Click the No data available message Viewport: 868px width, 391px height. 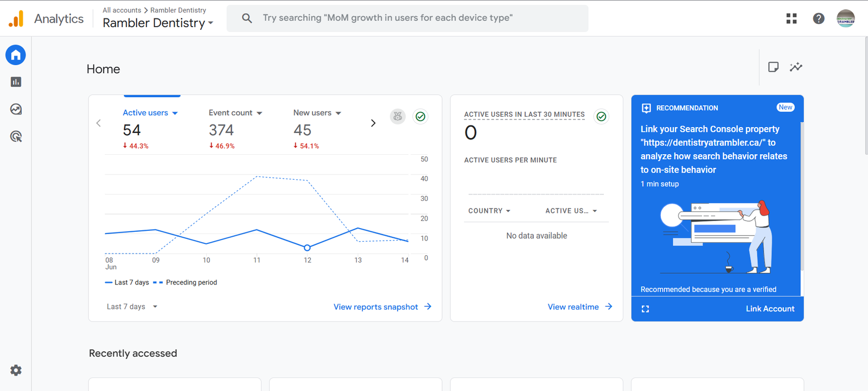537,236
